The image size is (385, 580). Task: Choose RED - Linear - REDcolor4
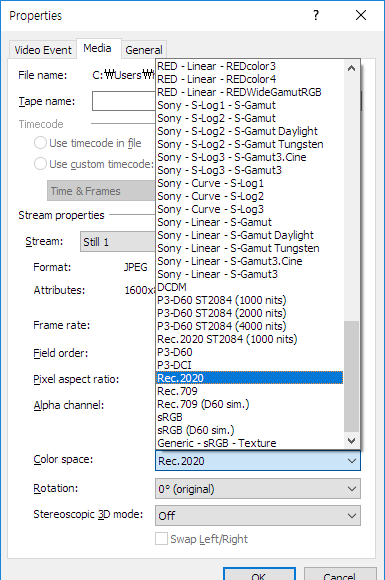pyautogui.click(x=250, y=79)
